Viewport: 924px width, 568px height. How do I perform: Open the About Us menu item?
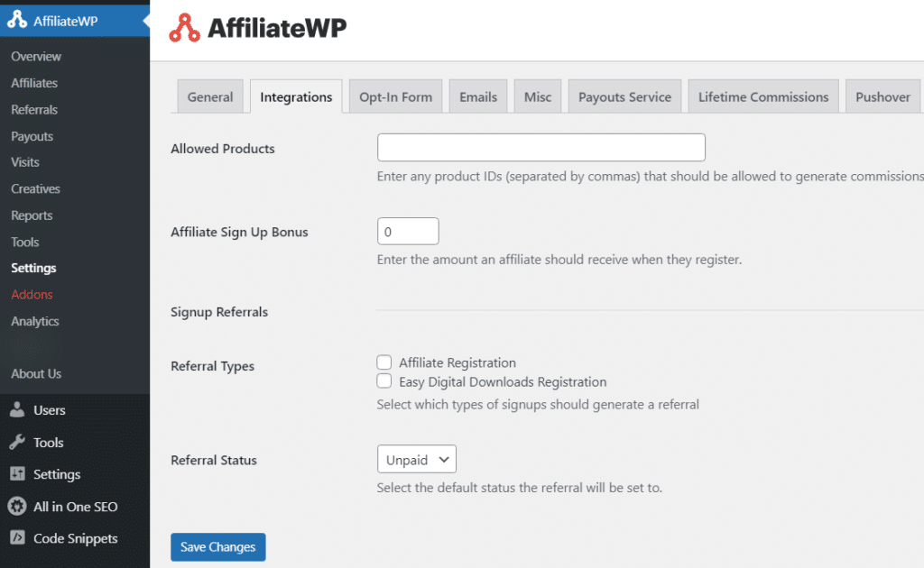point(36,374)
